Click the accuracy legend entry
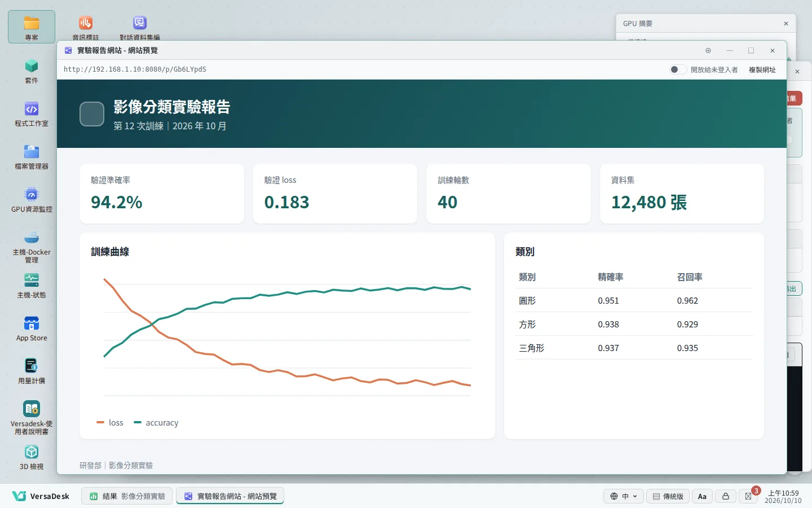Image resolution: width=812 pixels, height=508 pixels. coord(156,423)
